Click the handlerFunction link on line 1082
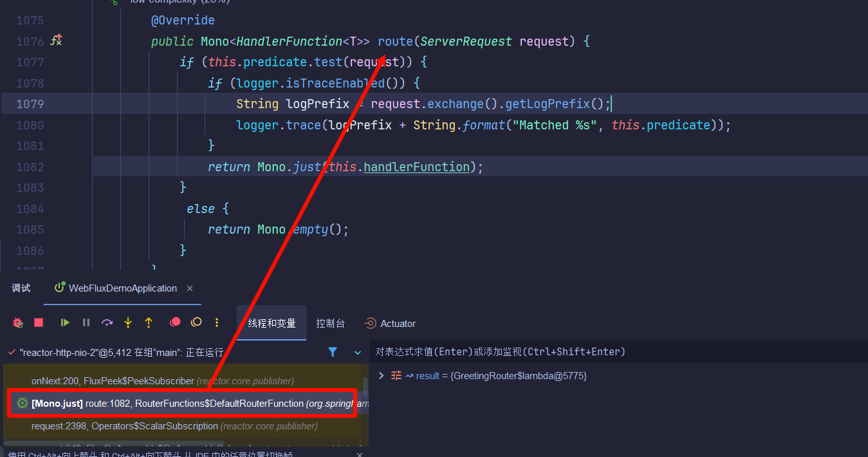The height and width of the screenshot is (457, 868). pyautogui.click(x=417, y=167)
